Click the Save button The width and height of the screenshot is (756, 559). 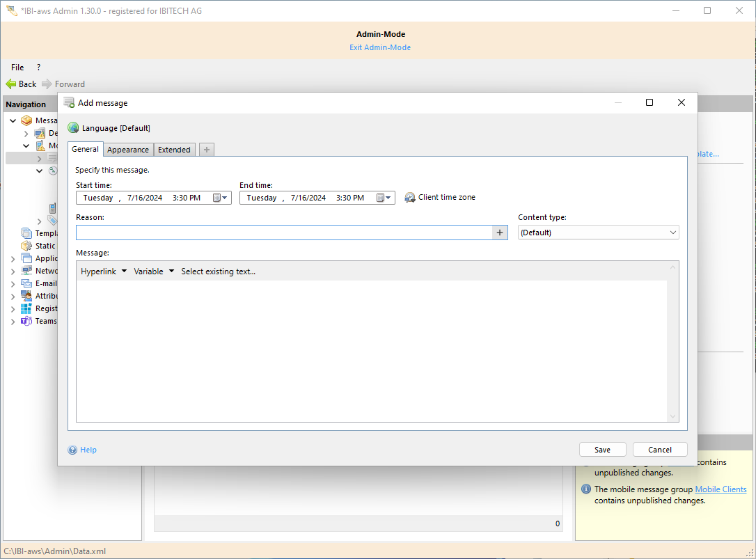pos(602,450)
